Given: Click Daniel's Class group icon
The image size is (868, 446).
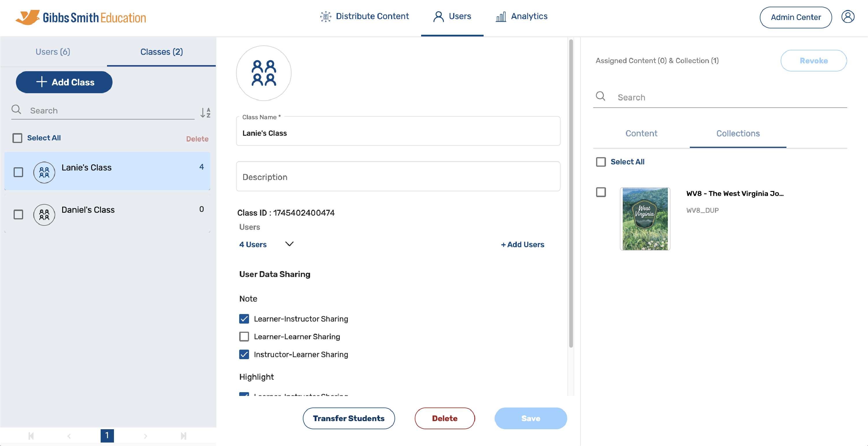Looking at the screenshot, I should (x=44, y=214).
